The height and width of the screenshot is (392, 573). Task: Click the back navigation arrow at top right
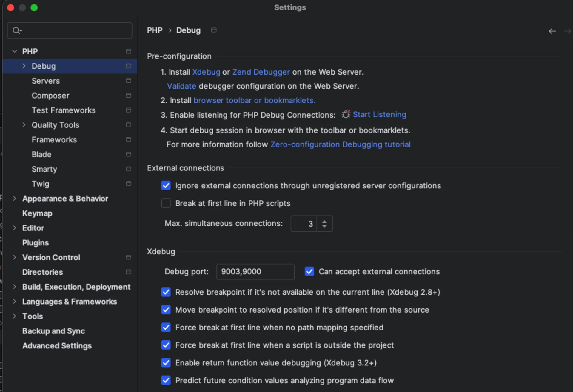pyautogui.click(x=552, y=31)
